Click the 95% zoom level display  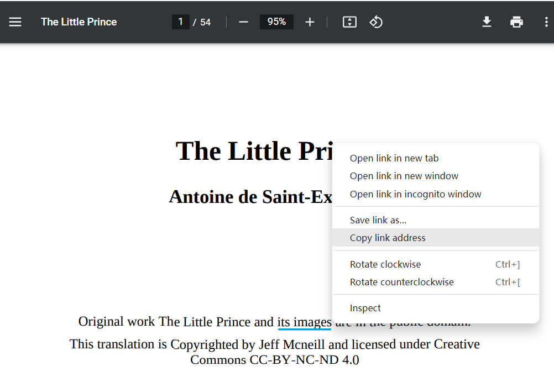click(x=276, y=22)
